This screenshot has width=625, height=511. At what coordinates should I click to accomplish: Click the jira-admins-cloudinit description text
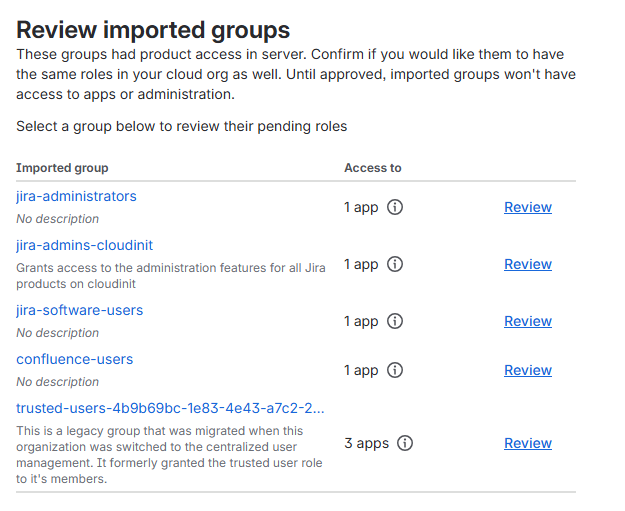pyautogui.click(x=171, y=276)
